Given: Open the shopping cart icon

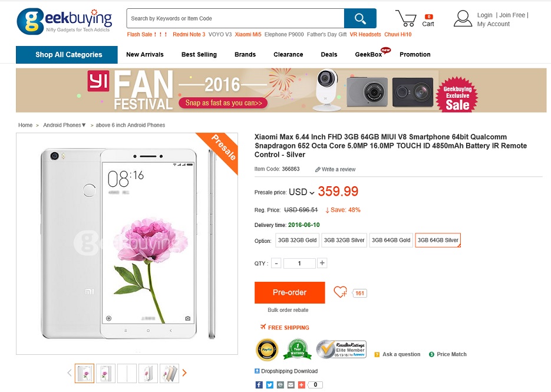Looking at the screenshot, I should [x=406, y=18].
